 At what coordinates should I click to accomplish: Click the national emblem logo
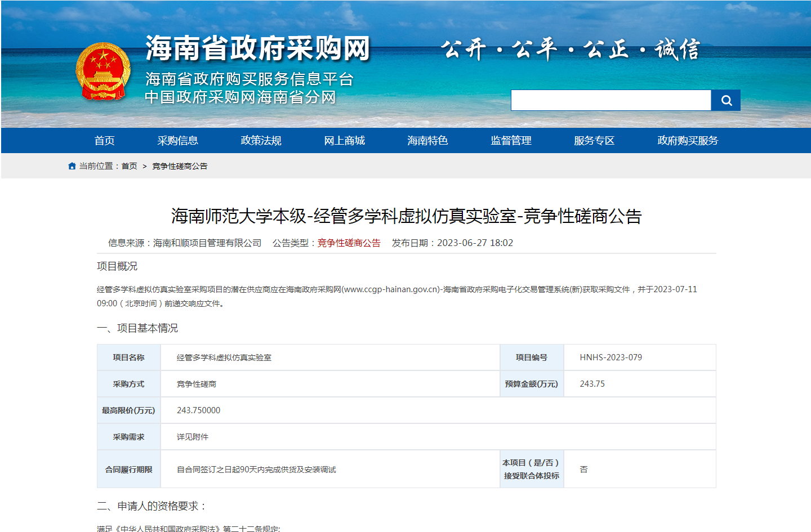(103, 71)
